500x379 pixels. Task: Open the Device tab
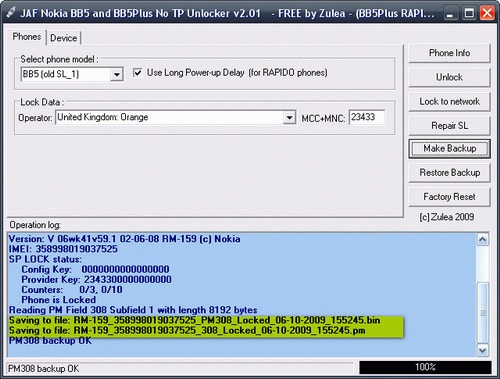click(63, 38)
